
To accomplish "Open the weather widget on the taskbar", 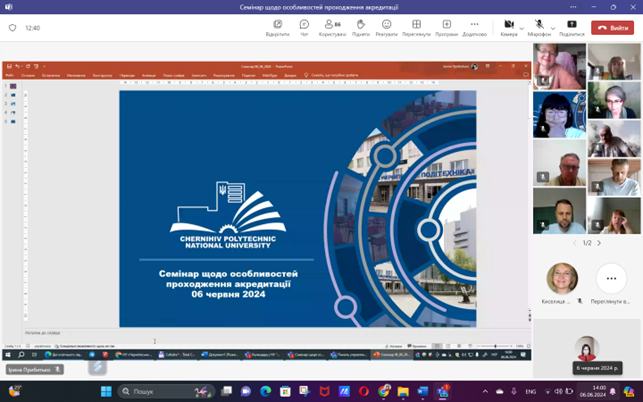I will point(14,391).
